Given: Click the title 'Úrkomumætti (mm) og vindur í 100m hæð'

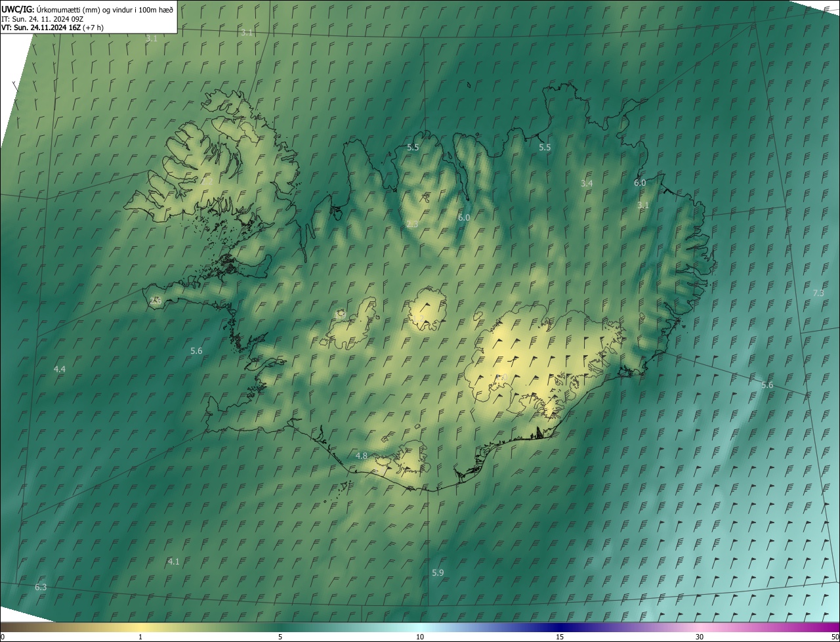Looking at the screenshot, I should [x=105, y=9].
